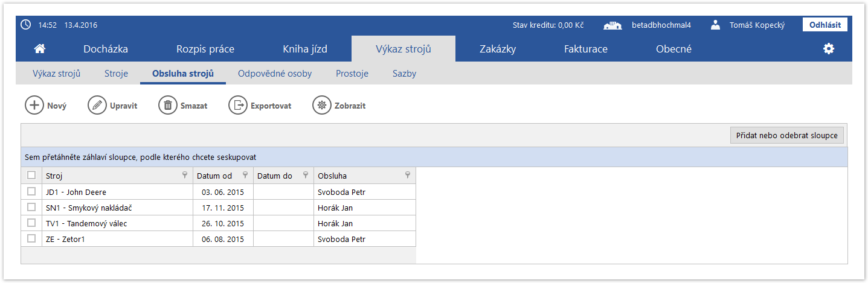This screenshot has height=283, width=868.
Task: Click the betadbhochmal4 company name
Action: tap(661, 25)
